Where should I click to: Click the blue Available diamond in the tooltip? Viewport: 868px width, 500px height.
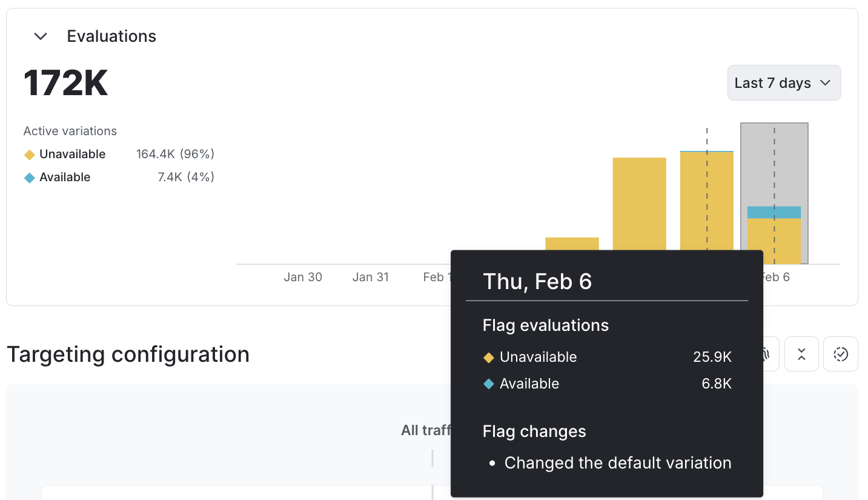pyautogui.click(x=489, y=384)
